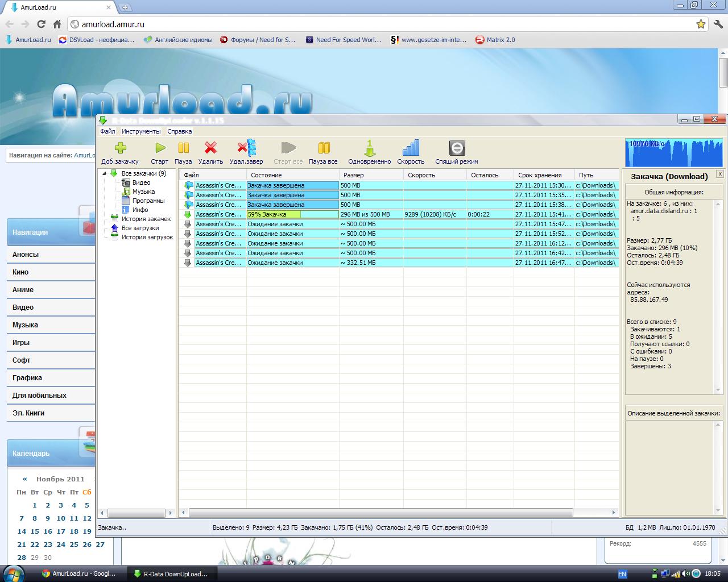
Task: Open Анонсы link in website navigation
Action: click(26, 255)
